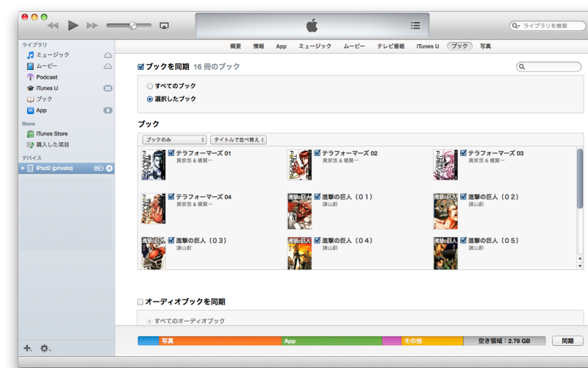Open ムービー in the library sidebar

[x=47, y=66]
